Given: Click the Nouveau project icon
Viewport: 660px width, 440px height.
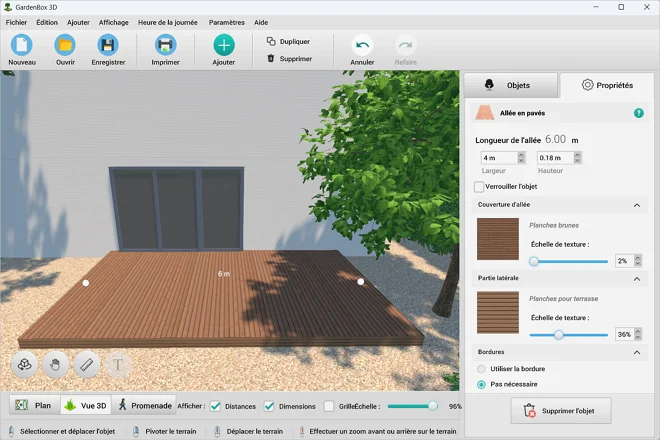Looking at the screenshot, I should [x=22, y=45].
